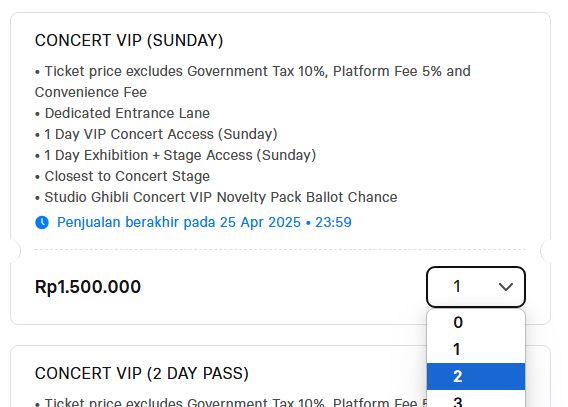The height and width of the screenshot is (407, 568).
Task: Click the CONCERT VIP (SUNDAY) ticket title
Action: point(129,40)
